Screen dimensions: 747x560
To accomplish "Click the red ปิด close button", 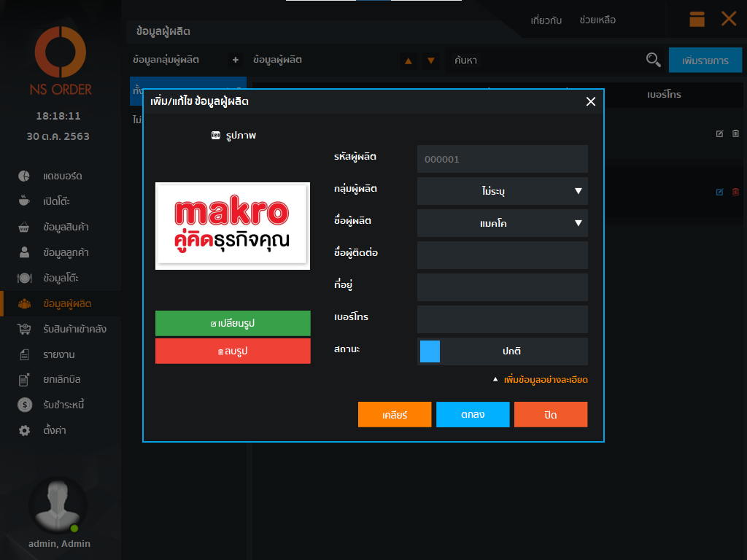I will [x=551, y=414].
